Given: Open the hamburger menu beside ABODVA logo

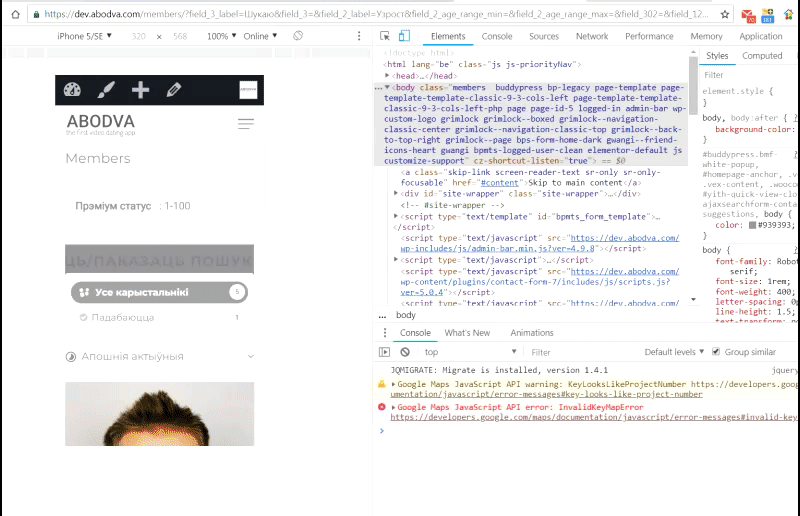Looking at the screenshot, I should (245, 124).
